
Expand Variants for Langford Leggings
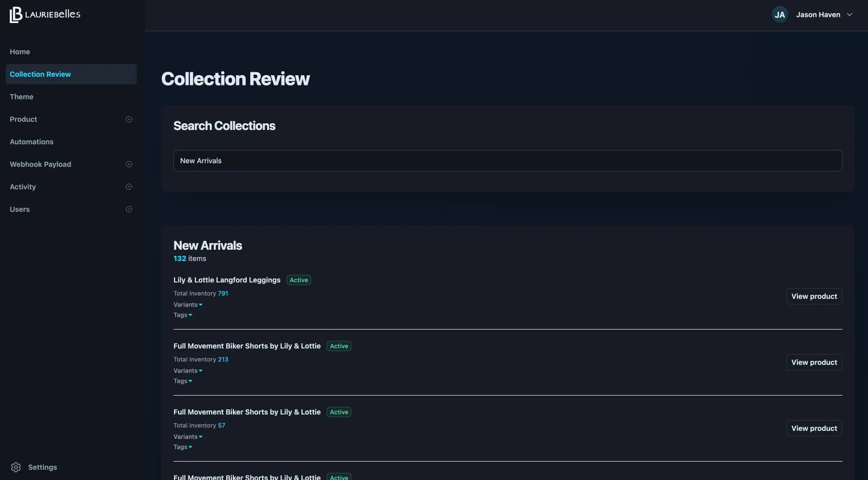[188, 304]
